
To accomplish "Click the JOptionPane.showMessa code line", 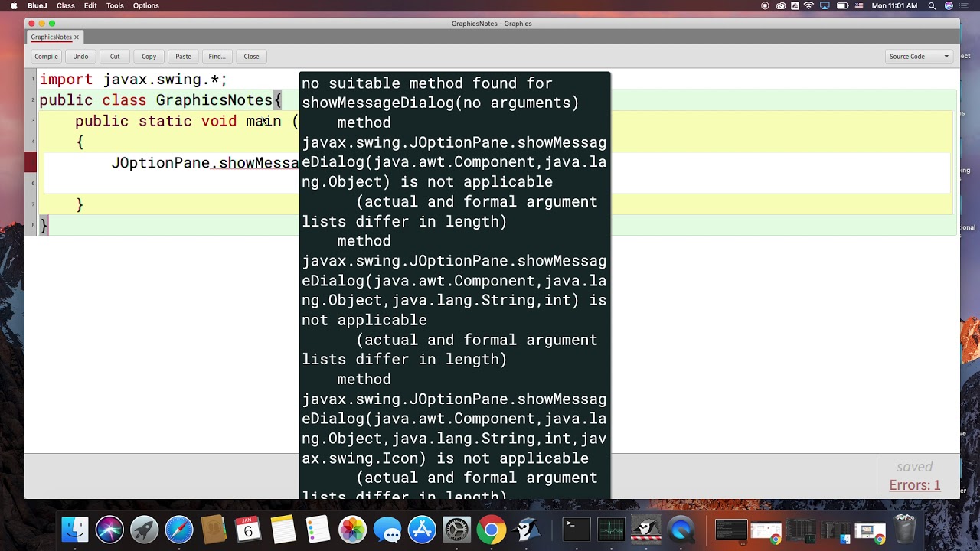I will (204, 162).
